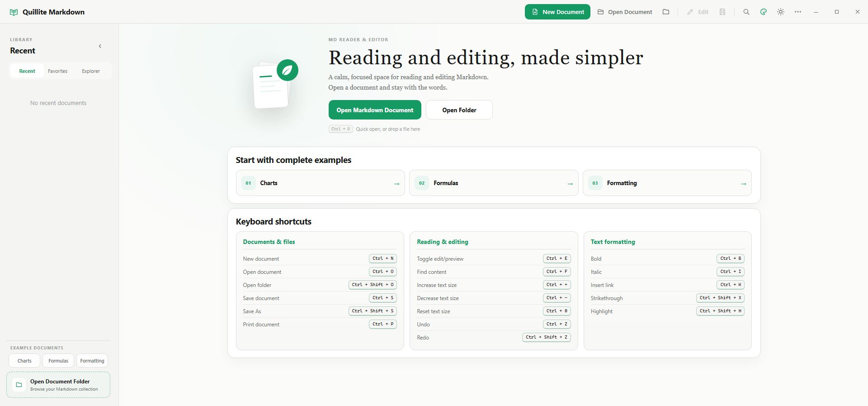Viewport: 868px width, 406px height.
Task: Click the save floppy disk icon
Action: click(x=722, y=12)
